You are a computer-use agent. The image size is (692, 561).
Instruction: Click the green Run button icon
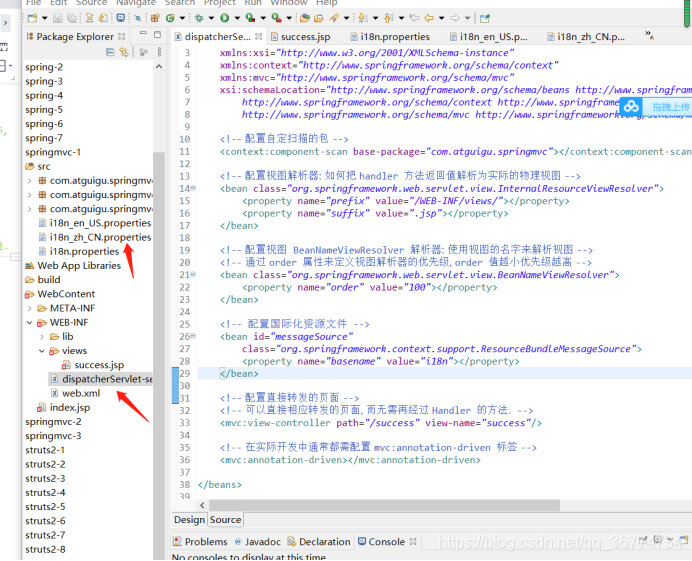tap(225, 18)
